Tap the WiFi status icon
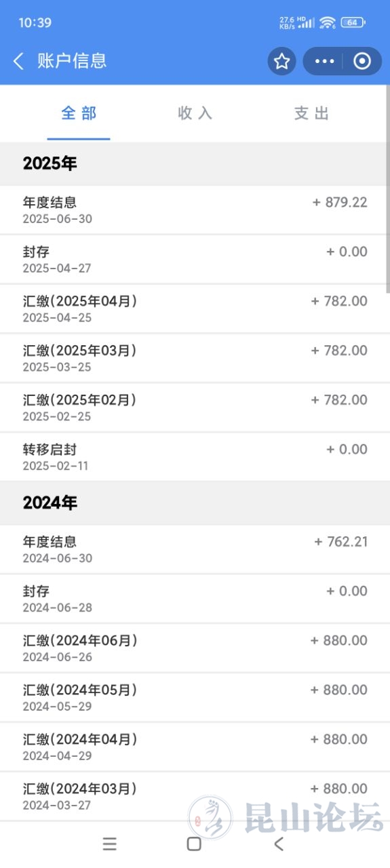 pos(328,22)
